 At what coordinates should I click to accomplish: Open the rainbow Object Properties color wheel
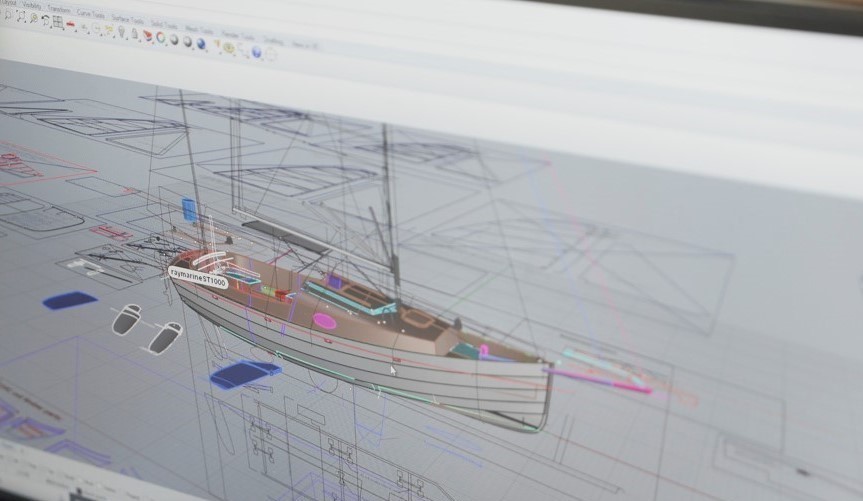(x=160, y=38)
